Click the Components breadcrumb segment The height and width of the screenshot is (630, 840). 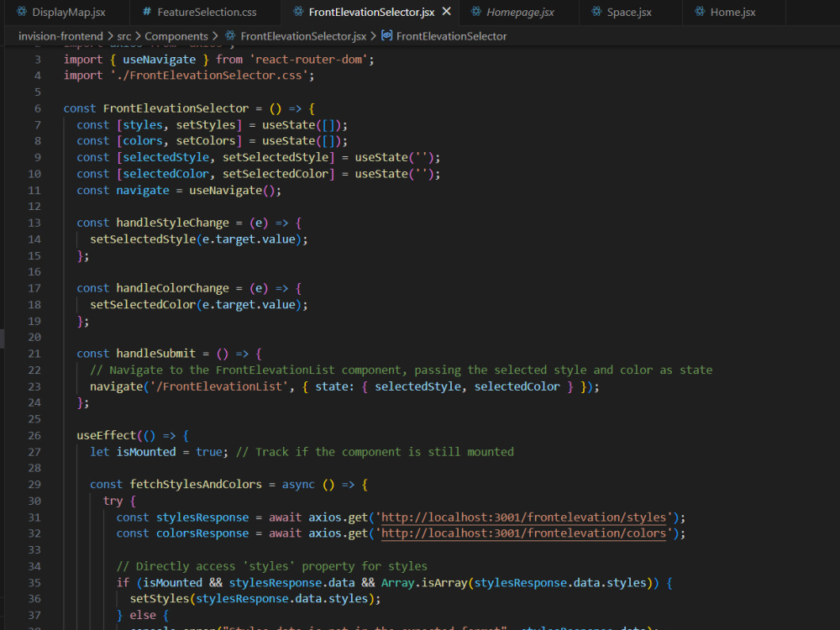(176, 36)
